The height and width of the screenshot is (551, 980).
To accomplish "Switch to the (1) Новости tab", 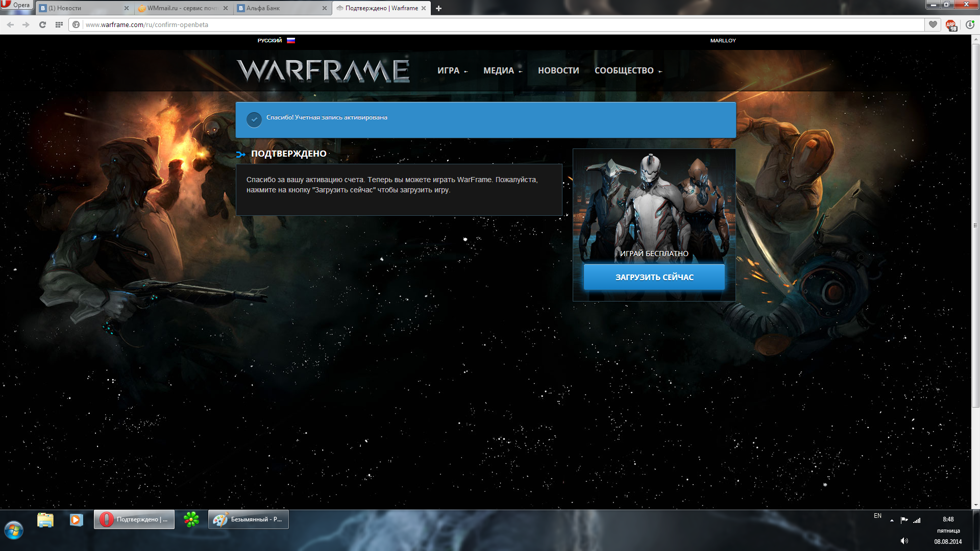I will click(84, 8).
